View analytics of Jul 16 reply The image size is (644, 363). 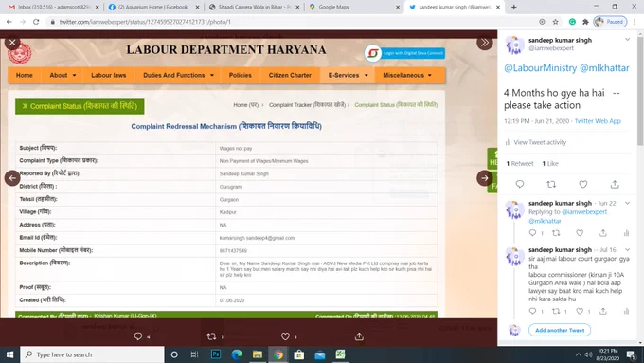[x=626, y=311]
